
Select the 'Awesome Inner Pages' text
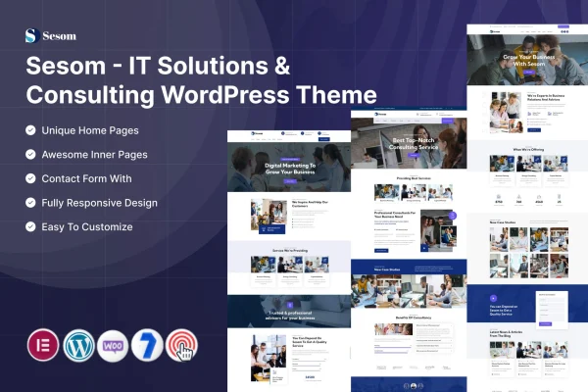click(94, 155)
